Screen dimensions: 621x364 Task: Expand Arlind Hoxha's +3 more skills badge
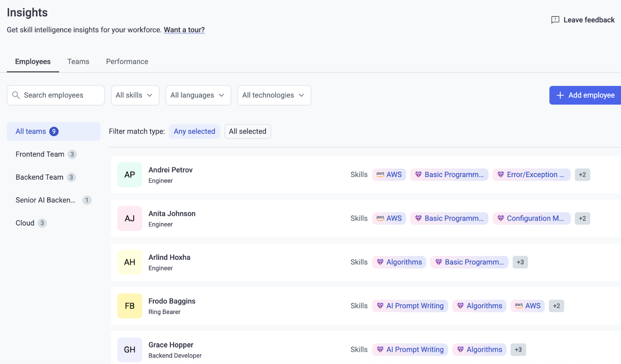click(520, 262)
